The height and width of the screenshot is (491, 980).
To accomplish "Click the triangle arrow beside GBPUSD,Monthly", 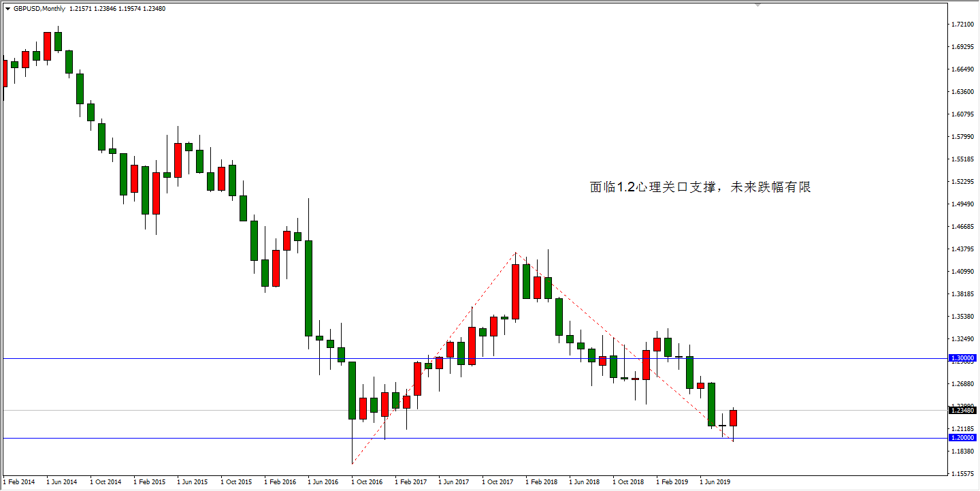I will pos(7,9).
